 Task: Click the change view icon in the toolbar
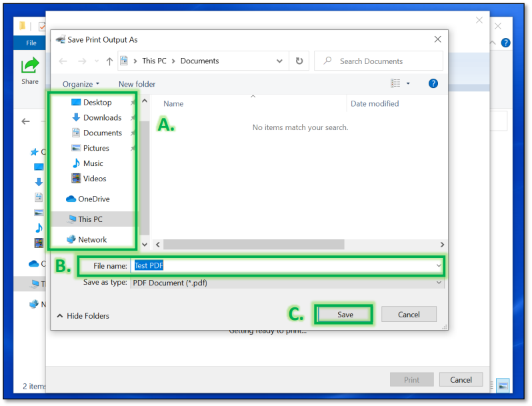(396, 83)
